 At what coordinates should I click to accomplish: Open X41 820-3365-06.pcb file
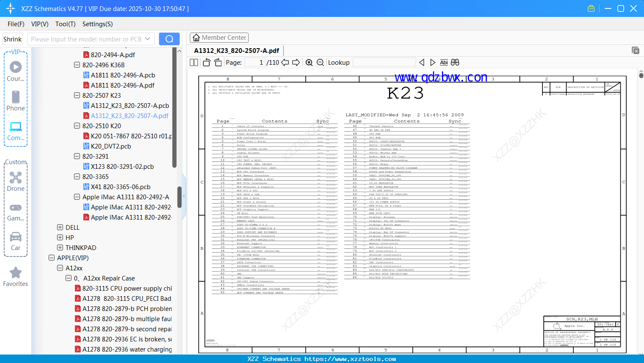point(117,187)
